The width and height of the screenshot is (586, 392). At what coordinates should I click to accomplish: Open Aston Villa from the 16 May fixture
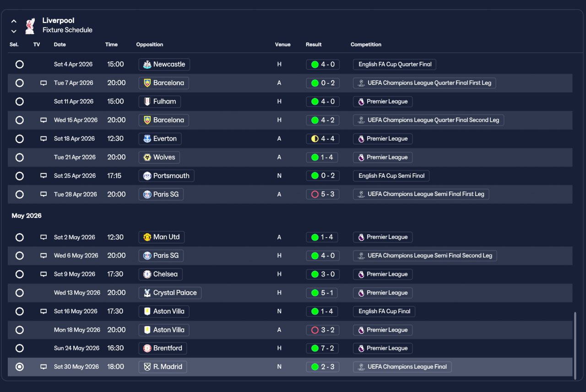pos(164,311)
